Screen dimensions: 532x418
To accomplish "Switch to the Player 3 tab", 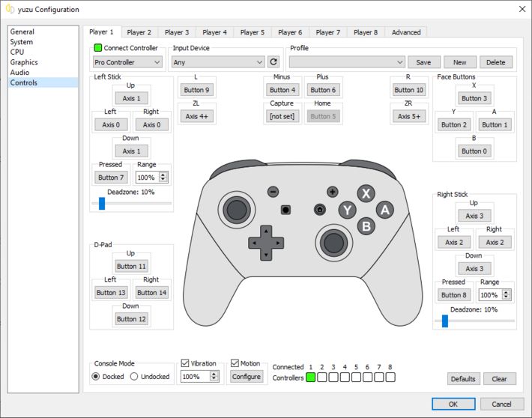I will 177,32.
